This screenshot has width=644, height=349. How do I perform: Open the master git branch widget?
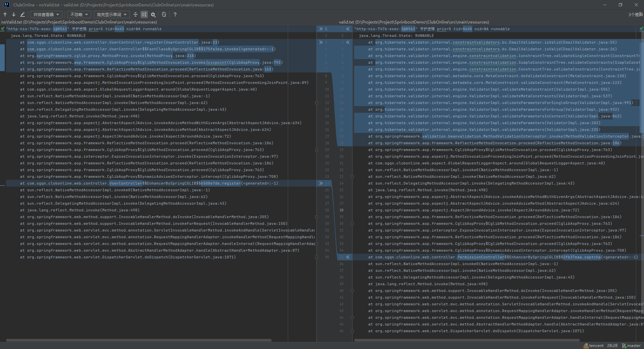tap(631, 346)
